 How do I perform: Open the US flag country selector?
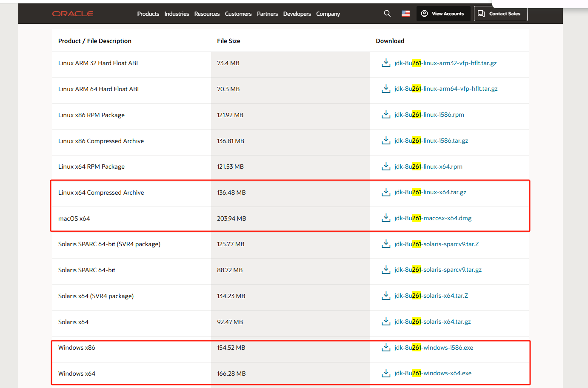(405, 14)
